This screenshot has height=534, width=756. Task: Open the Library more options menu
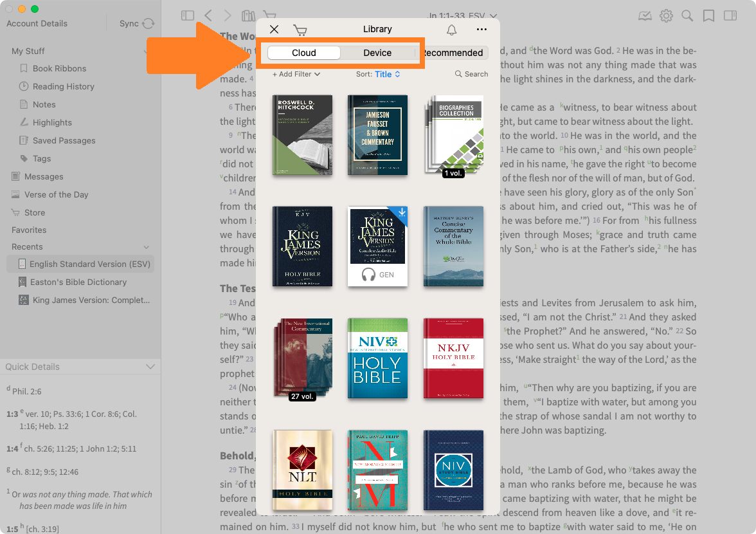click(x=481, y=30)
